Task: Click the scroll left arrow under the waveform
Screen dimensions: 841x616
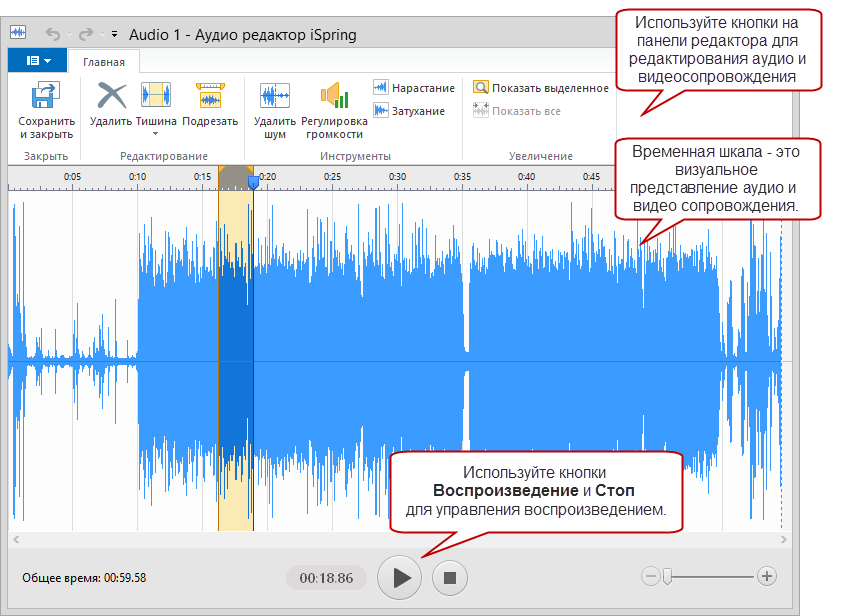Action: coord(16,539)
